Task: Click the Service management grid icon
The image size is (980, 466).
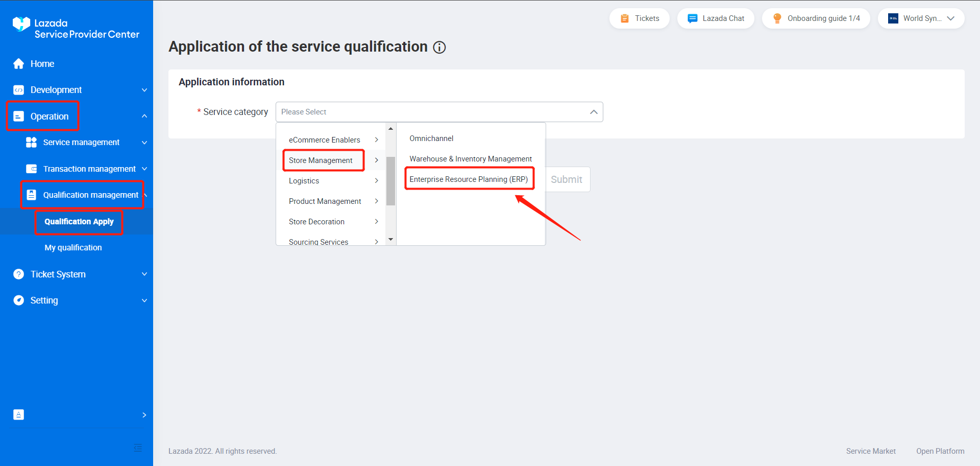Action: point(32,143)
